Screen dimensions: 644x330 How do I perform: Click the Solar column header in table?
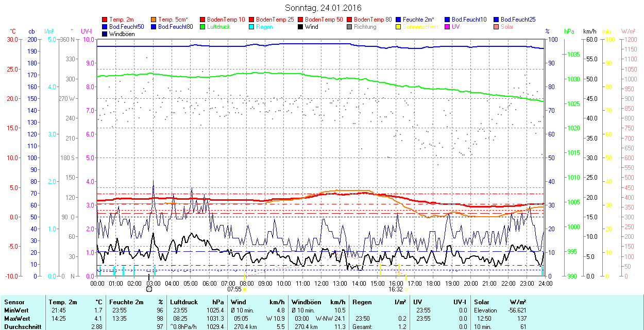tap(481, 302)
